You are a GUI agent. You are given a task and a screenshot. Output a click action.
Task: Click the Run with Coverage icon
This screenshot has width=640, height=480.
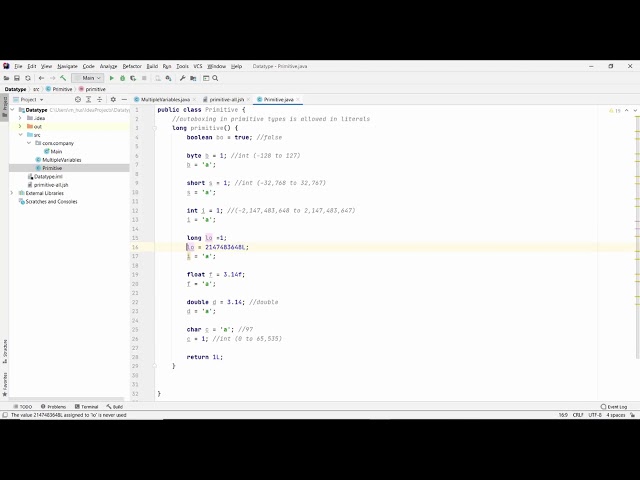[133, 78]
